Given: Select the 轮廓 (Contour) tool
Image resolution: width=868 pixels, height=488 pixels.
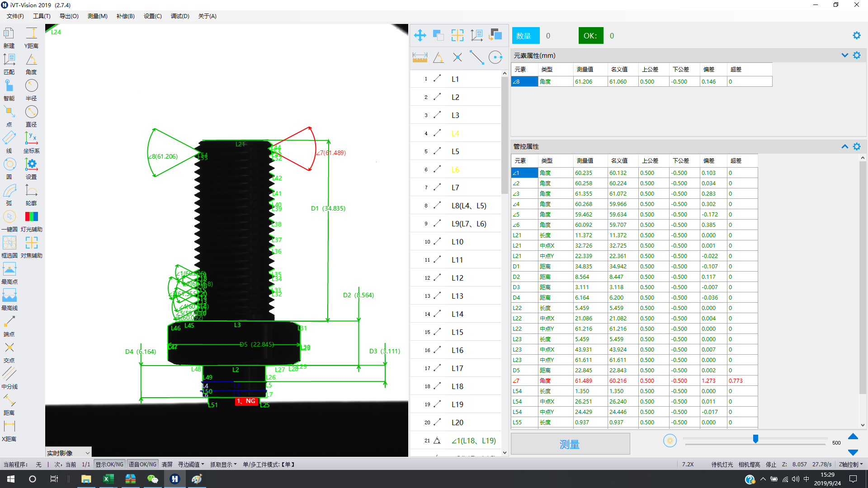Looking at the screenshot, I should coord(31,191).
